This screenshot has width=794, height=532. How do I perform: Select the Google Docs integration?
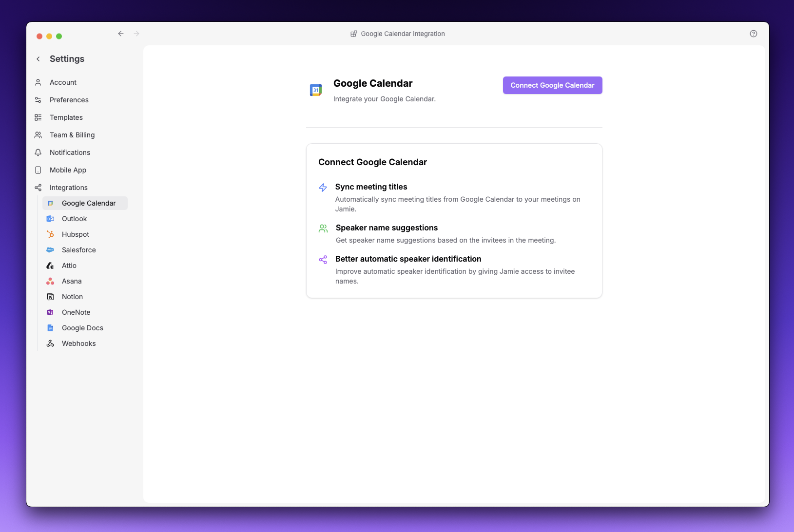[x=82, y=328]
